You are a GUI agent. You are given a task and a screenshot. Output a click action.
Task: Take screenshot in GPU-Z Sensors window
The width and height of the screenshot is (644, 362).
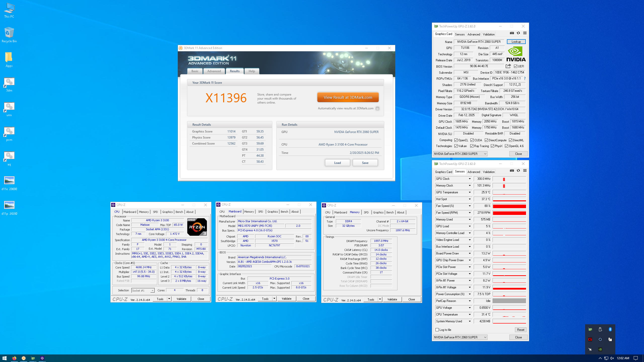click(512, 170)
